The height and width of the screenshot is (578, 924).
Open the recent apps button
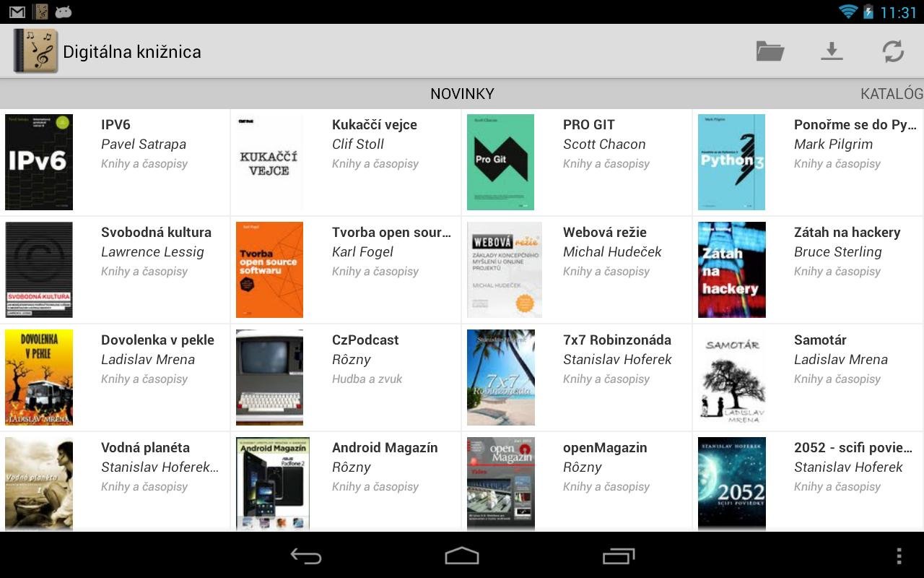tap(619, 556)
